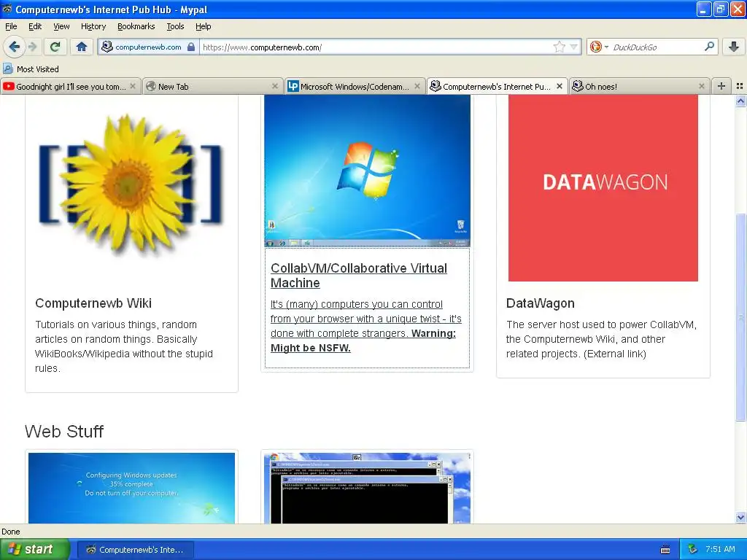Open the Tools menu
747x560 pixels.
click(x=175, y=26)
